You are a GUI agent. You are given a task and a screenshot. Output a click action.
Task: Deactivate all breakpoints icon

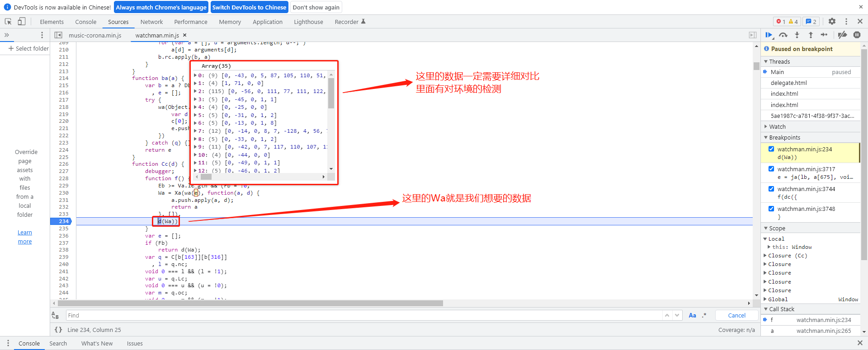pyautogui.click(x=842, y=35)
